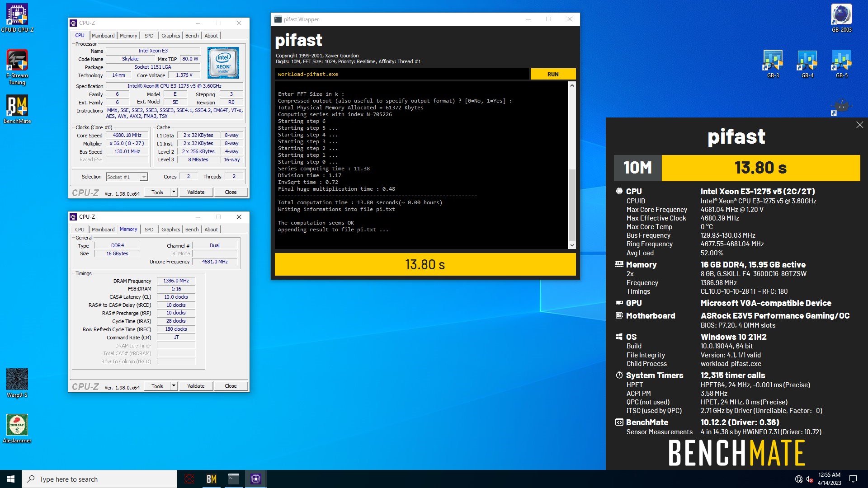Switch to CPU tab in lower CPU-Z
The width and height of the screenshot is (868, 488).
click(80, 230)
